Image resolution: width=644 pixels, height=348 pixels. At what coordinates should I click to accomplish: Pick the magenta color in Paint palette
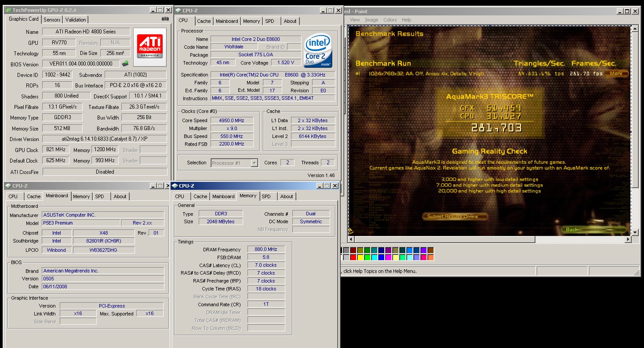[x=389, y=257]
